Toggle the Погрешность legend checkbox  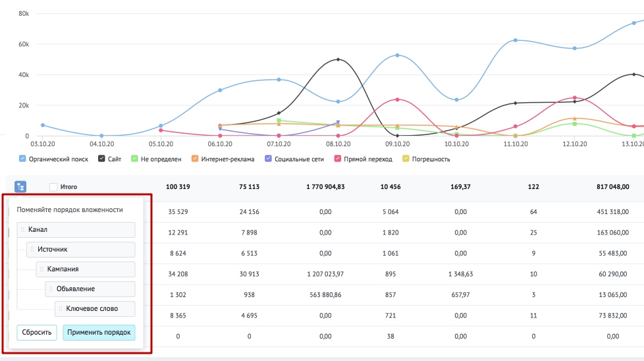point(406,159)
